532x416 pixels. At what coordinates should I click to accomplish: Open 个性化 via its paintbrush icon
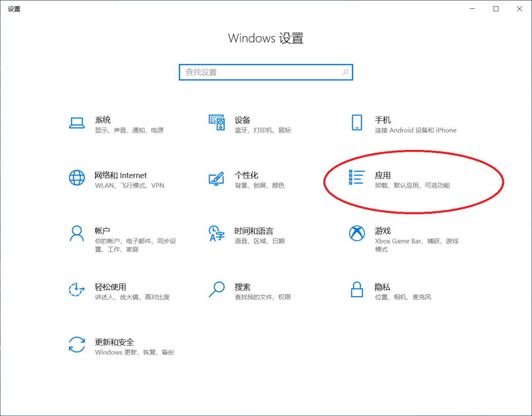tap(217, 178)
